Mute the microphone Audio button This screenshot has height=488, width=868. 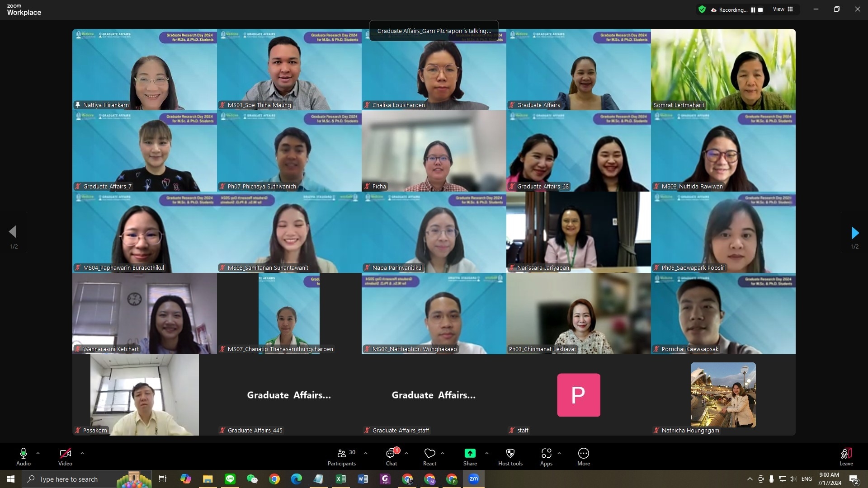(24, 454)
